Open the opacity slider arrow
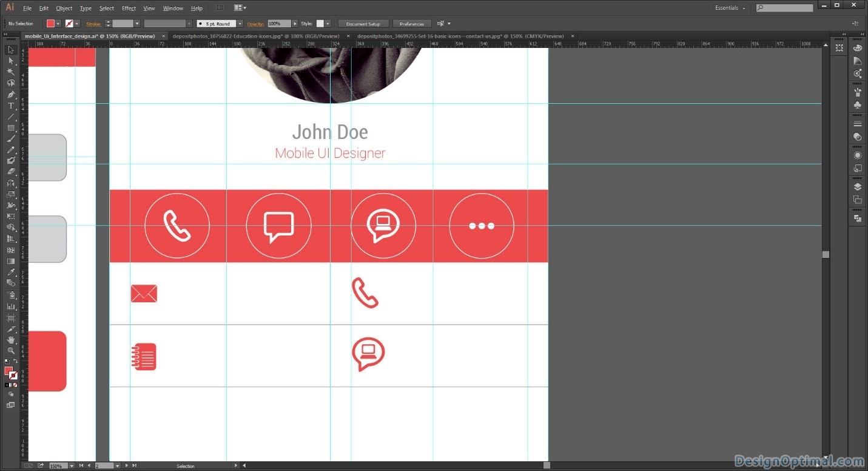Image resolution: width=868 pixels, height=471 pixels. pyautogui.click(x=295, y=24)
